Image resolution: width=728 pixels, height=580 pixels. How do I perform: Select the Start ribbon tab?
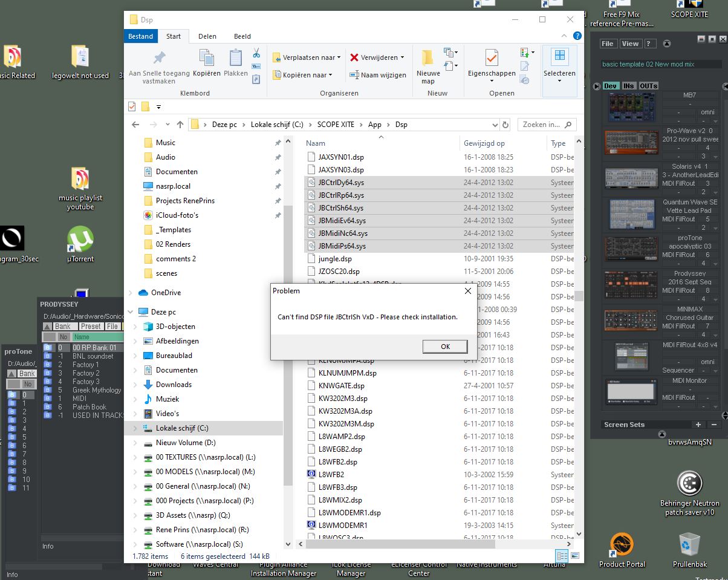pos(174,36)
